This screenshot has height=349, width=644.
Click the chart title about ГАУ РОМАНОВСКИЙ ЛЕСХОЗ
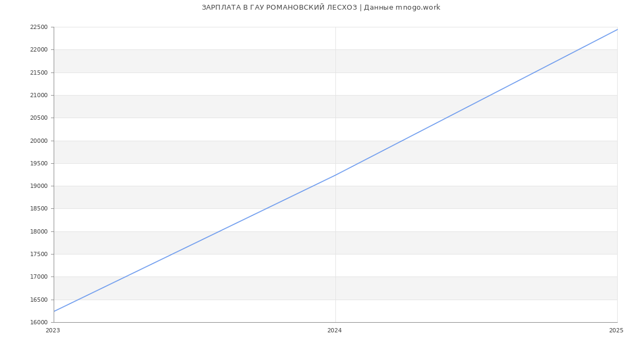pos(321,8)
